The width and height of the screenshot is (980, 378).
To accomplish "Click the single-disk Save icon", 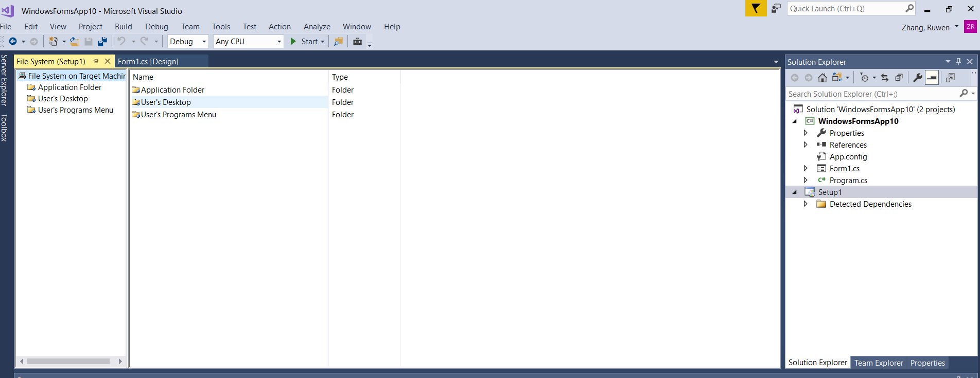I will coord(89,42).
